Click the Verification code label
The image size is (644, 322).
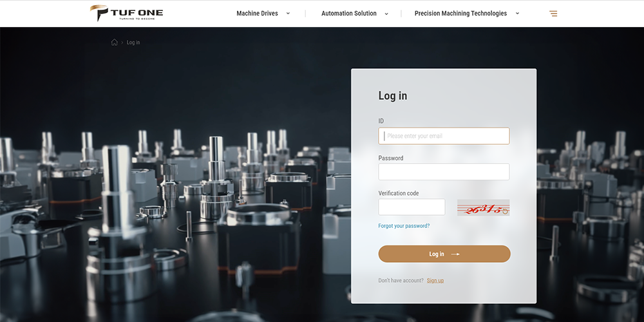point(399,193)
